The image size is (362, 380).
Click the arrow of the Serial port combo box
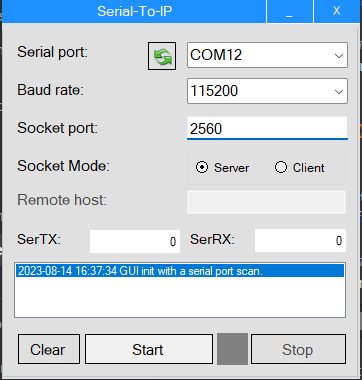(339, 55)
